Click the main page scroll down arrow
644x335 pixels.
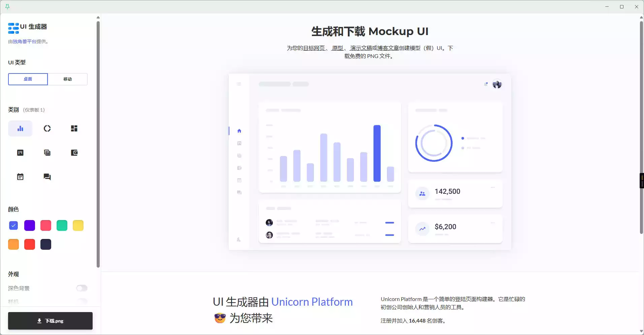641,331
